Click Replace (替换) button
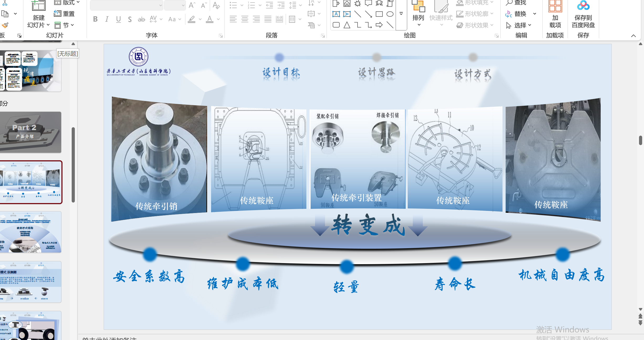Viewport: 644px width, 340px height. pyautogui.click(x=516, y=14)
